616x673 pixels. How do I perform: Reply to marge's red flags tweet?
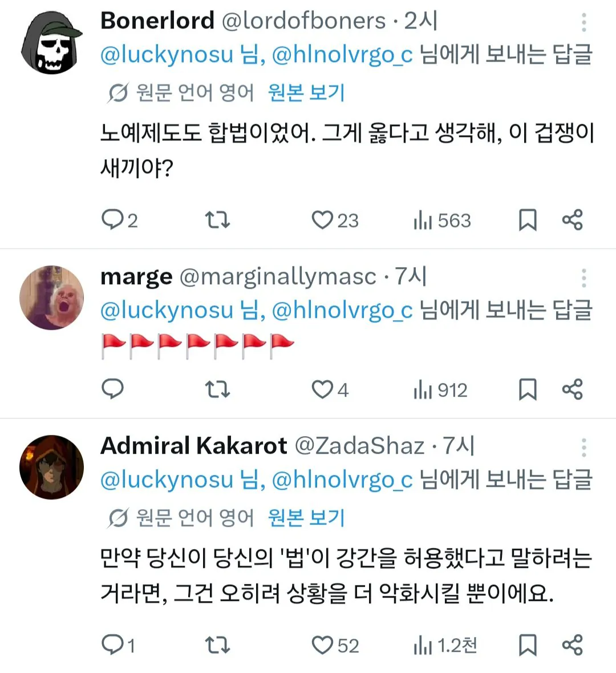tap(112, 389)
